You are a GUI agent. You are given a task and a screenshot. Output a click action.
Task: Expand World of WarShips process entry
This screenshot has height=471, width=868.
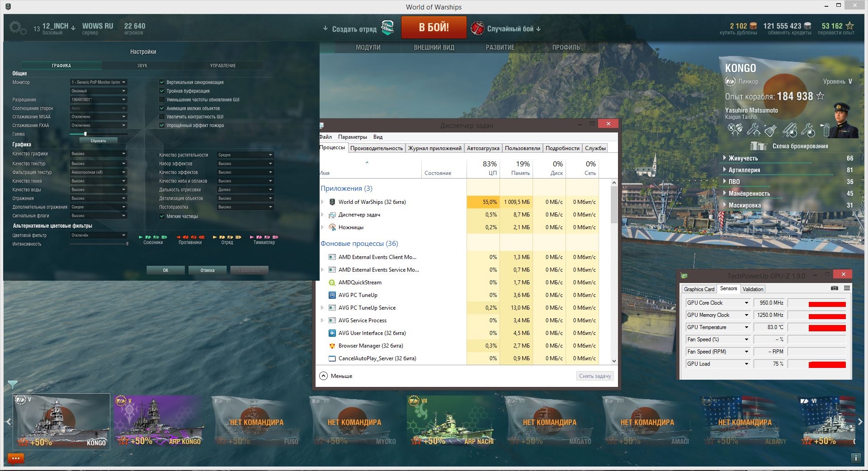[x=322, y=202]
